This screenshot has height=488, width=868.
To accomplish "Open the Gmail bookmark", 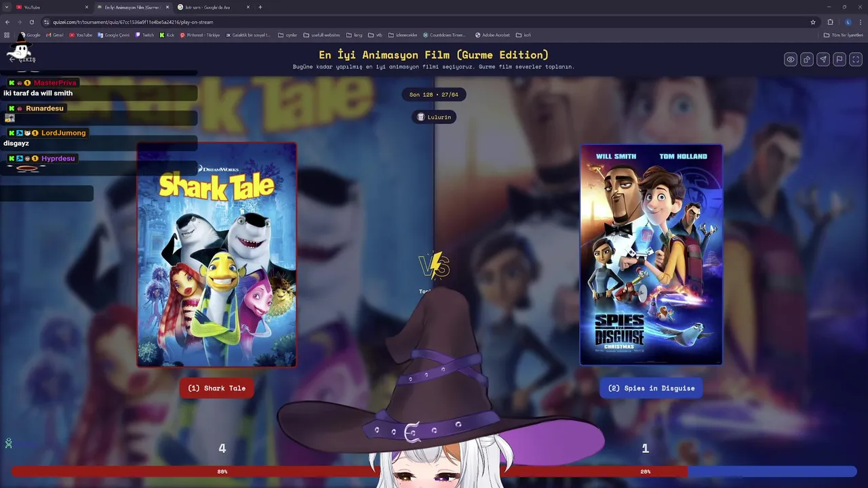I will click(55, 35).
